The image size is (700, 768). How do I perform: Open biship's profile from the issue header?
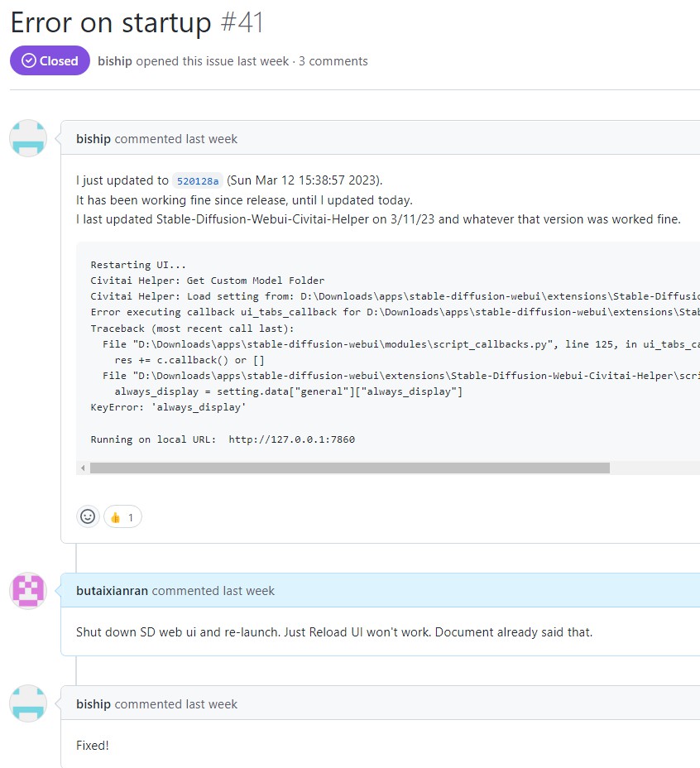point(115,61)
